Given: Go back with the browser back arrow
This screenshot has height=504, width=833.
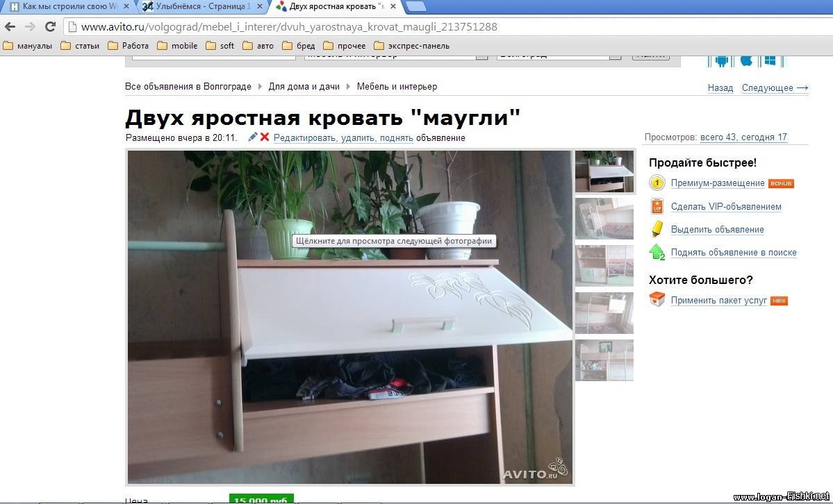Looking at the screenshot, I should 10,26.
